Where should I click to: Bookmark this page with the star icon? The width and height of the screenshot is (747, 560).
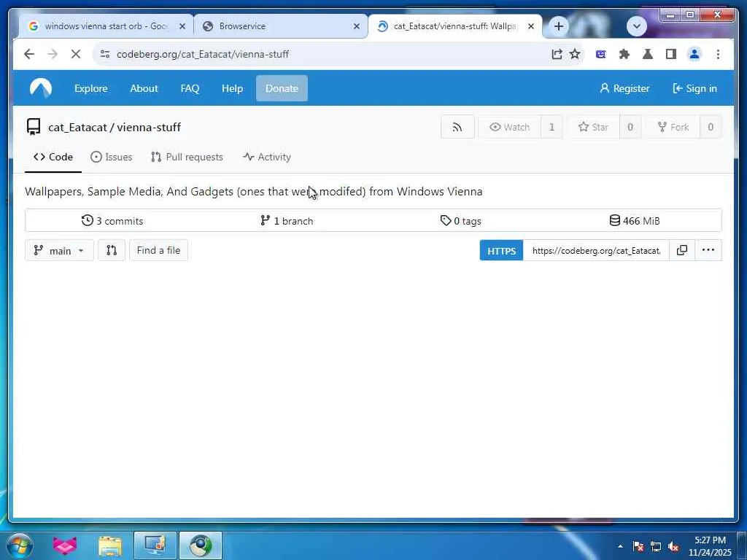pos(575,54)
